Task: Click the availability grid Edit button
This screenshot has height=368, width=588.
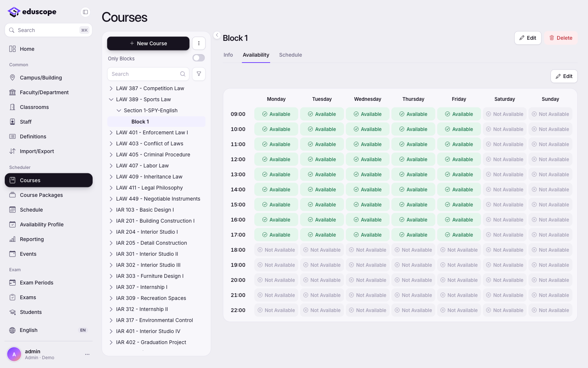Action: pyautogui.click(x=564, y=76)
